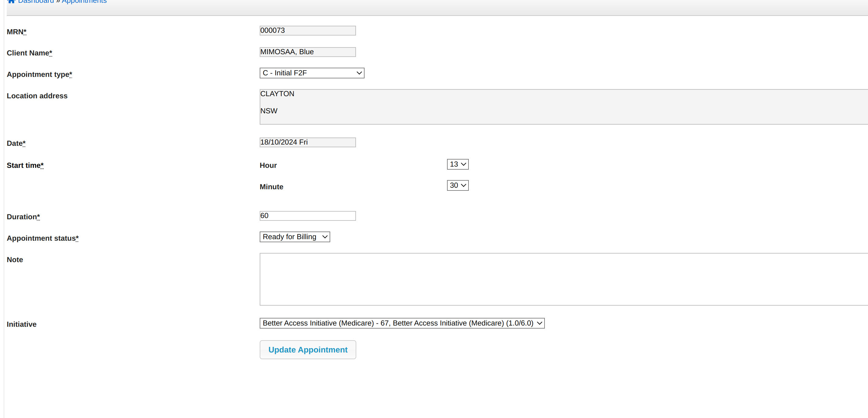The width and height of the screenshot is (868, 418).
Task: Click the MRN input field
Action: point(307,31)
